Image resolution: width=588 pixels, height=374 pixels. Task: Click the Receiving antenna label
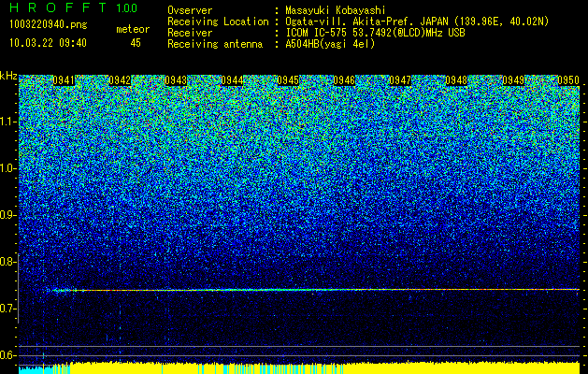(215, 44)
